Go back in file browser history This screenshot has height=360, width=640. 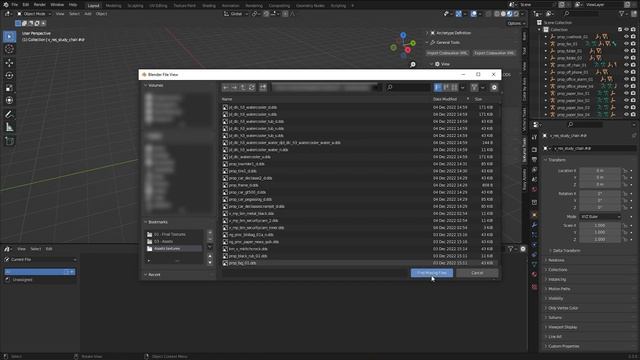point(226,87)
